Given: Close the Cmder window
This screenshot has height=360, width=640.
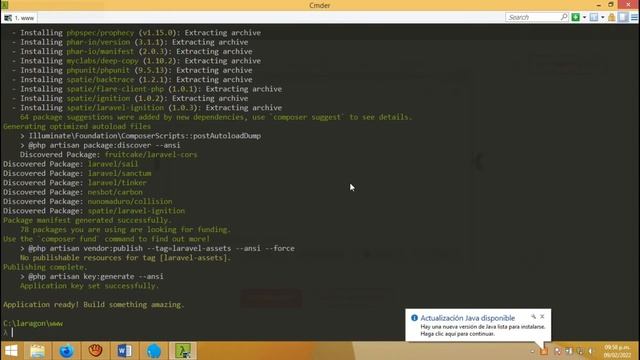Looking at the screenshot, I should [628, 4].
